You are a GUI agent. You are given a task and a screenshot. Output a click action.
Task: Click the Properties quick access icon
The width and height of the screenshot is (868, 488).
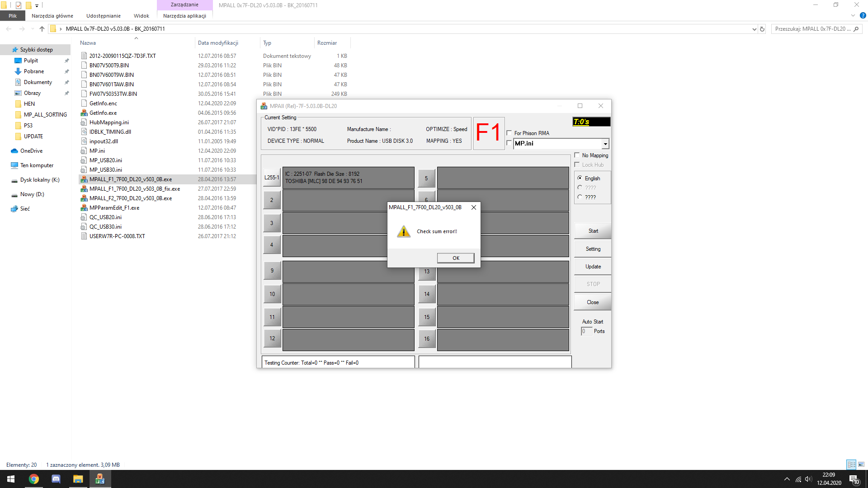19,5
